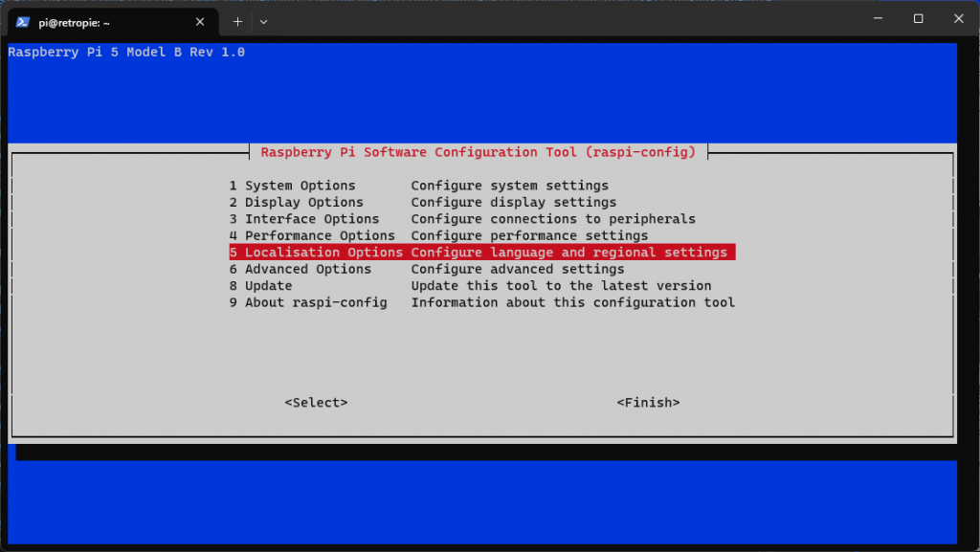Click the PowerShell icon in the terminal tab

pyautogui.click(x=23, y=21)
